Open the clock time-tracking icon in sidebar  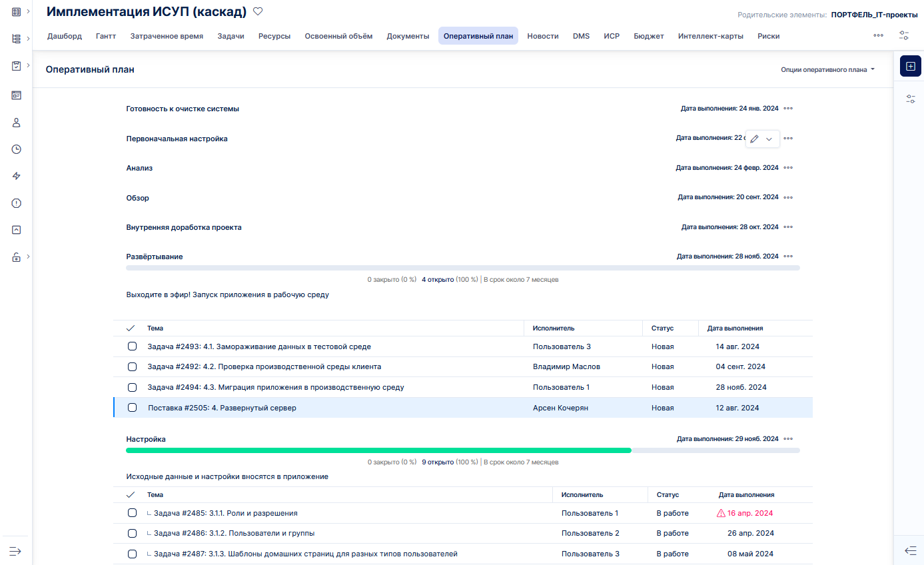[x=17, y=149]
